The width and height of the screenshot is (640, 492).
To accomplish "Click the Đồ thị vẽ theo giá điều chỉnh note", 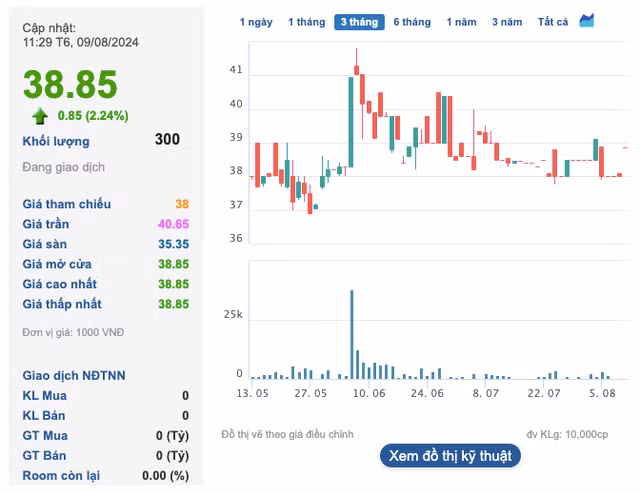I will pyautogui.click(x=287, y=434).
